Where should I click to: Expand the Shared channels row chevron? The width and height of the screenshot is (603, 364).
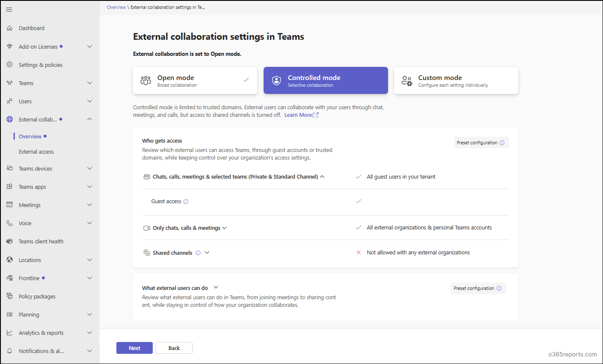pos(207,253)
